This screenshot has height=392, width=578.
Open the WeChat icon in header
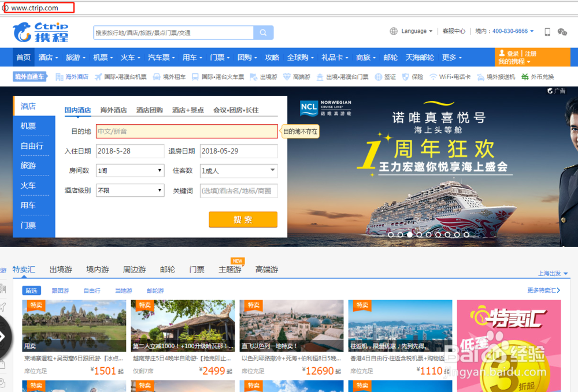coord(562,32)
